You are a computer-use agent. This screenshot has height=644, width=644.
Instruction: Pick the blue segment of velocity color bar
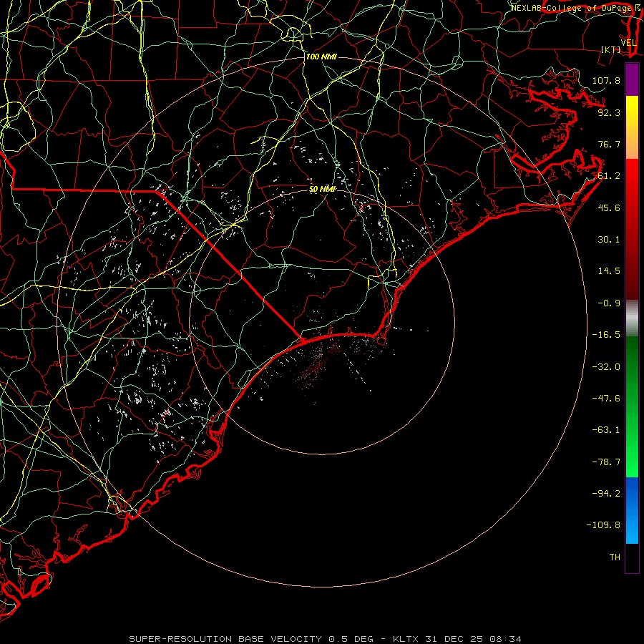tap(632, 510)
